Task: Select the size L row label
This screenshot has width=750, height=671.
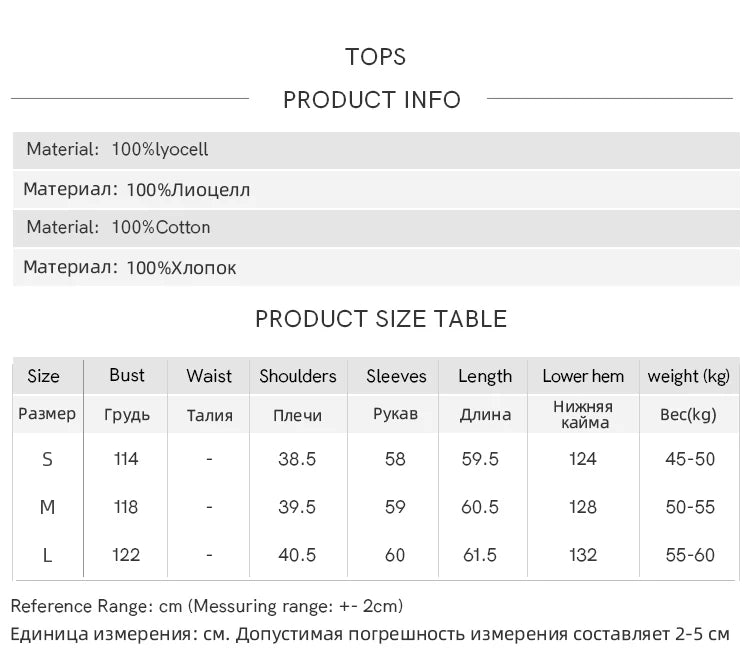Action: tap(47, 555)
